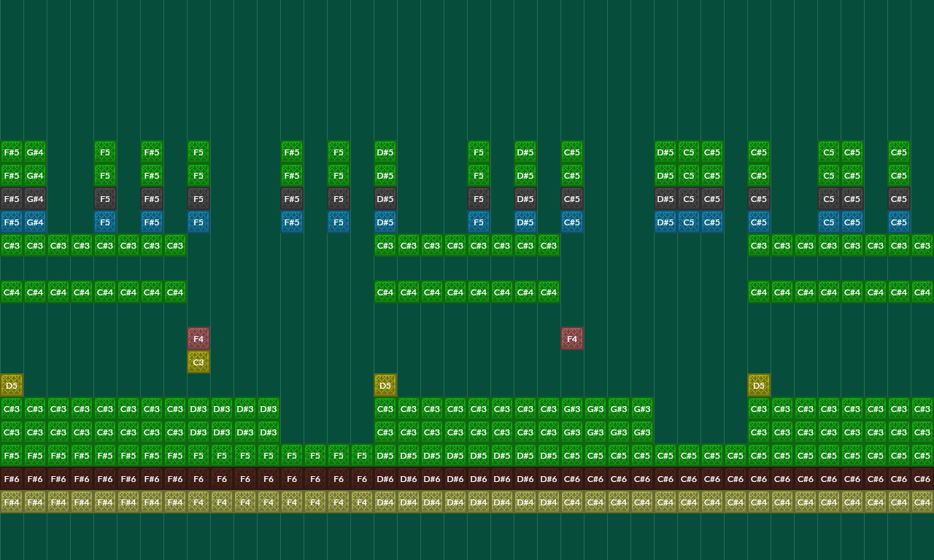Image resolution: width=934 pixels, height=560 pixels.
Task: Click the yellow C3 note block
Action: (x=198, y=362)
